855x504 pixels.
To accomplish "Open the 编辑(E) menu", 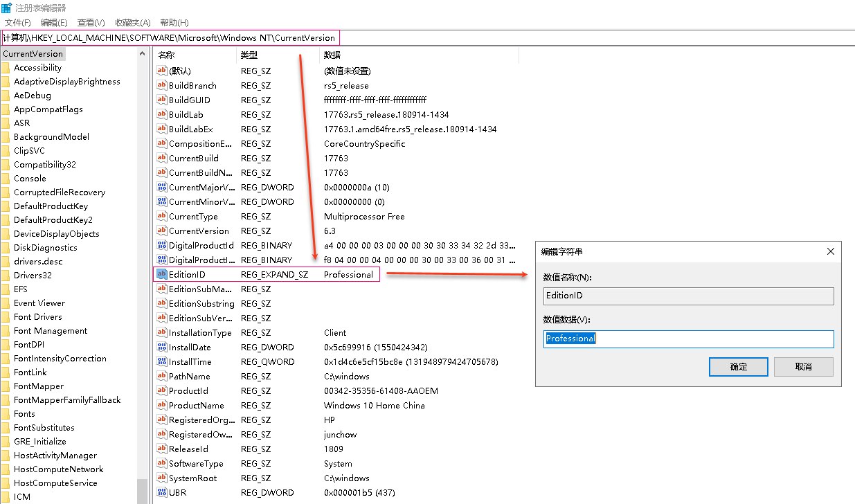I will (54, 23).
